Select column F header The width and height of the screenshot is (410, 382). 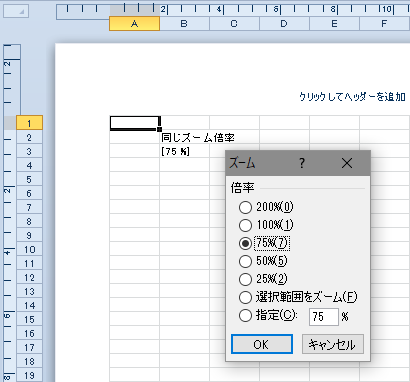[x=384, y=24]
